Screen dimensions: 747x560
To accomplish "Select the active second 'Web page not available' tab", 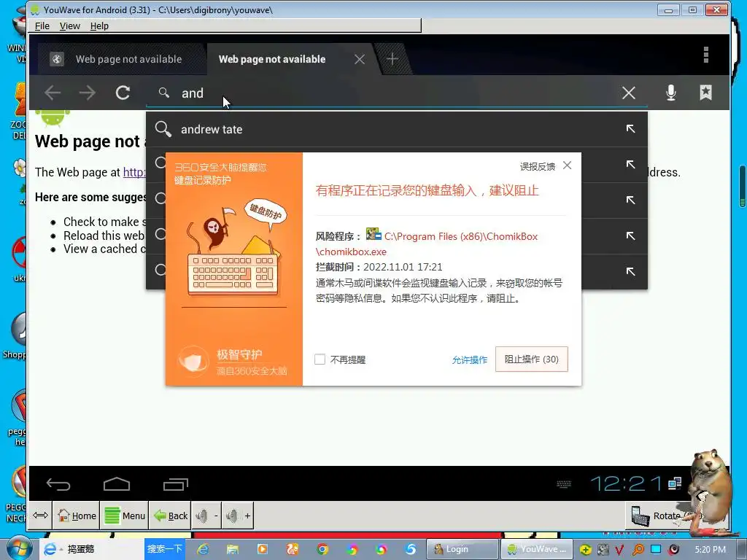I will tap(272, 59).
